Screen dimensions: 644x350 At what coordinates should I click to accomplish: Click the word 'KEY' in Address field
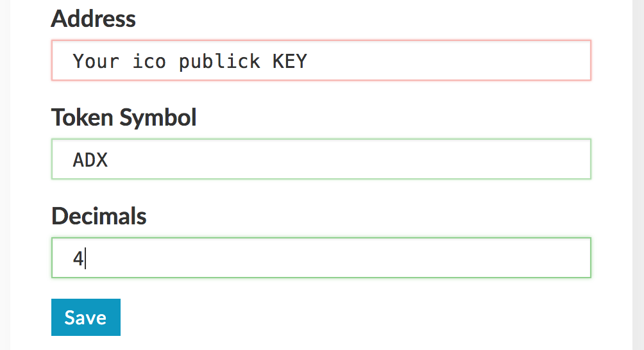290,62
